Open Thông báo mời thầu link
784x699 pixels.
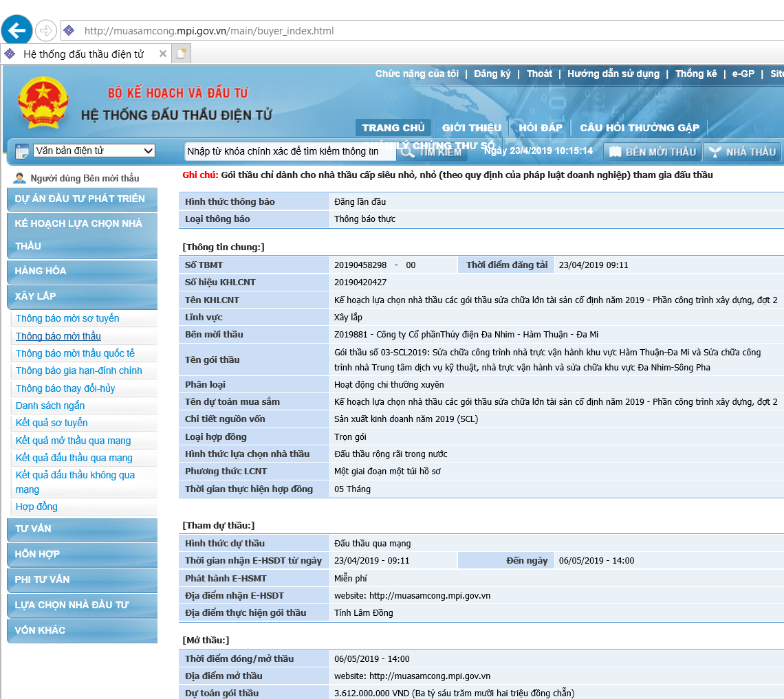click(58, 336)
